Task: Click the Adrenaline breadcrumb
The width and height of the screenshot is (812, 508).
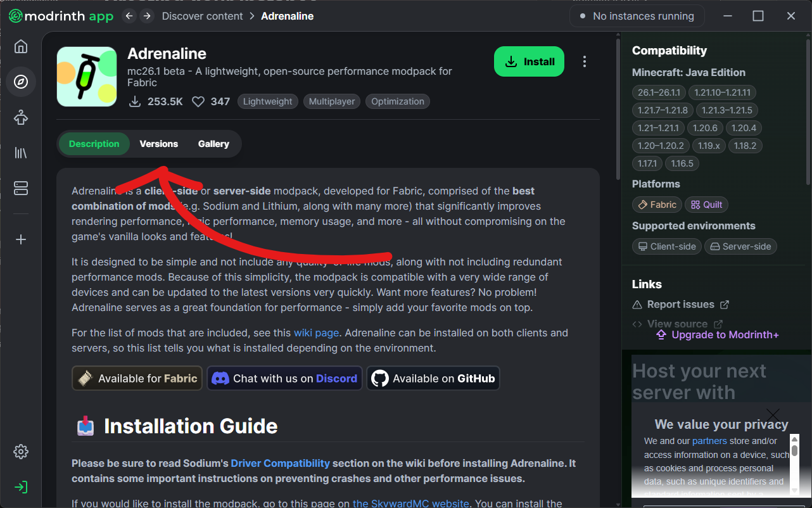Action: (x=288, y=16)
